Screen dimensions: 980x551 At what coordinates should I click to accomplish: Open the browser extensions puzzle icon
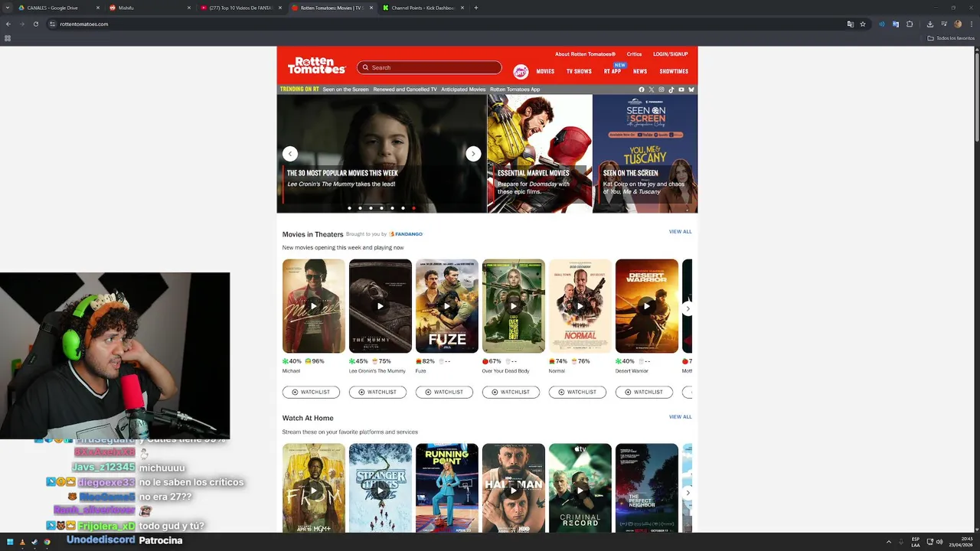click(x=910, y=24)
